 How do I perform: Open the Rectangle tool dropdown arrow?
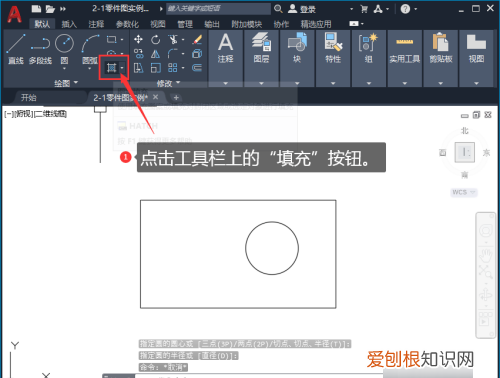click(x=122, y=40)
